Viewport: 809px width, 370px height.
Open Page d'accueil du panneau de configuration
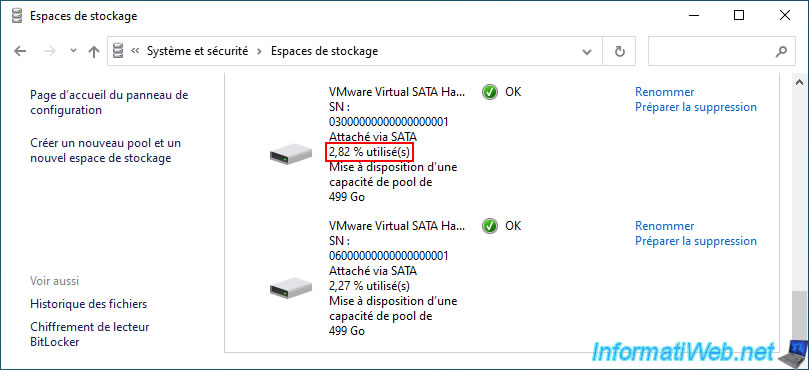pyautogui.click(x=109, y=103)
